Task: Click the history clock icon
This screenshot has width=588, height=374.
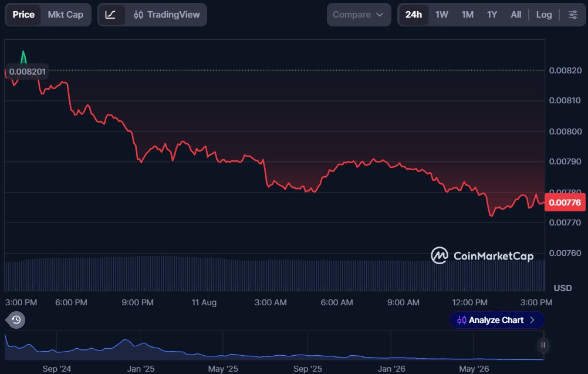Action: [x=16, y=320]
